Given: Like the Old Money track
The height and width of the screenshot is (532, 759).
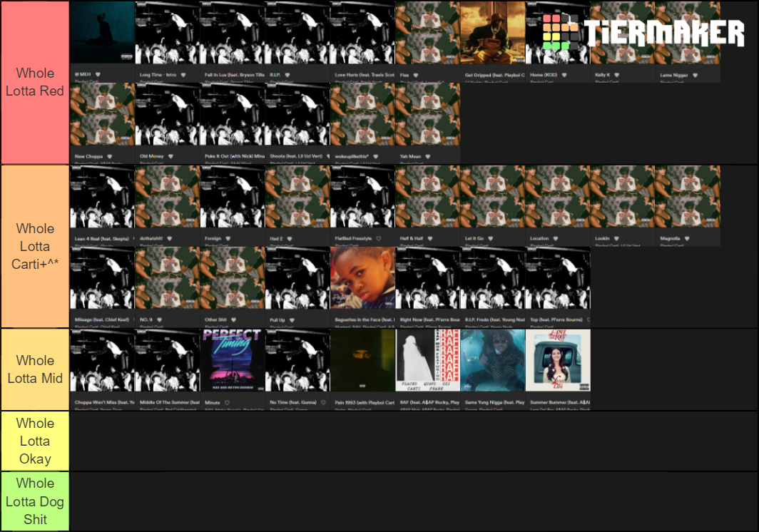Looking at the screenshot, I should coord(170,156).
